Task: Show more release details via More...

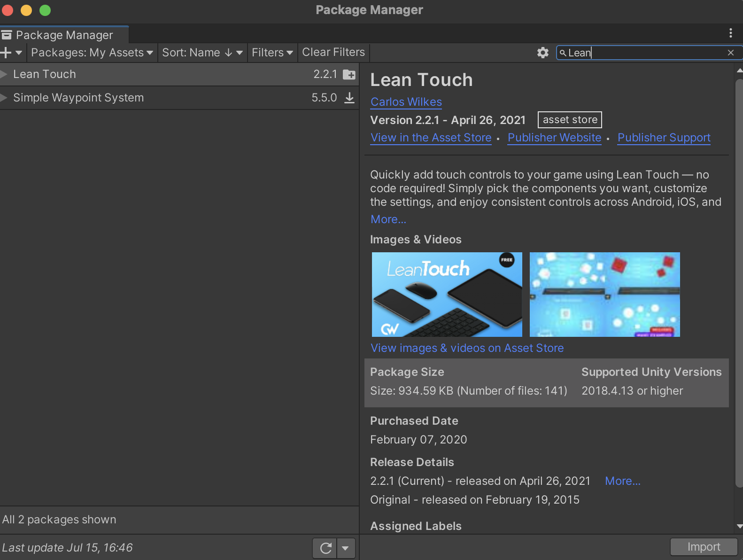Action: coord(622,481)
